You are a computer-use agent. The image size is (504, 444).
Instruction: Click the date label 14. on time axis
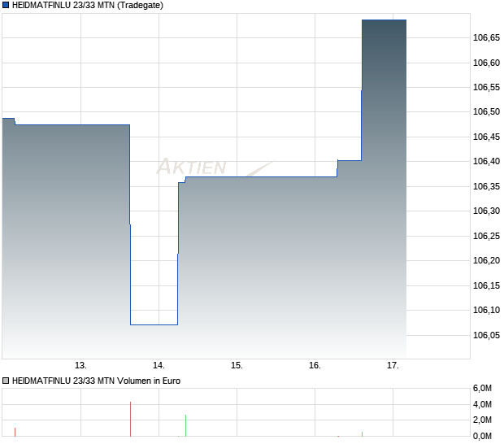(159, 366)
